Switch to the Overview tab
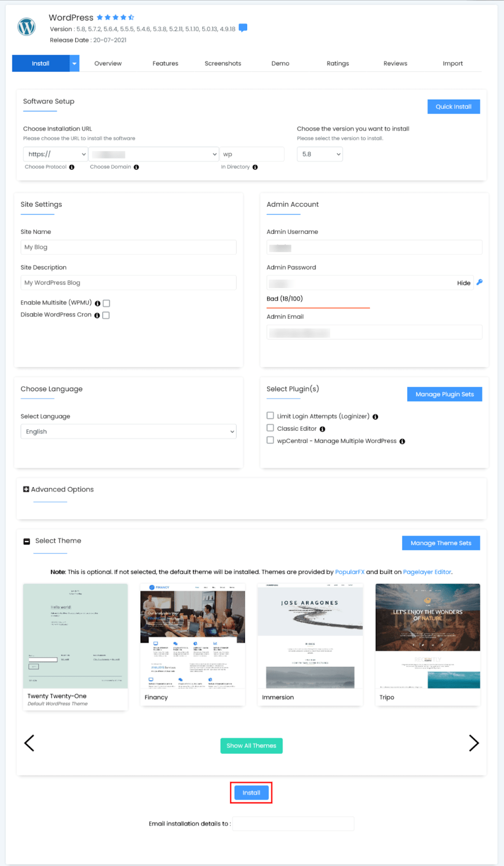This screenshot has height=866, width=504. click(108, 63)
